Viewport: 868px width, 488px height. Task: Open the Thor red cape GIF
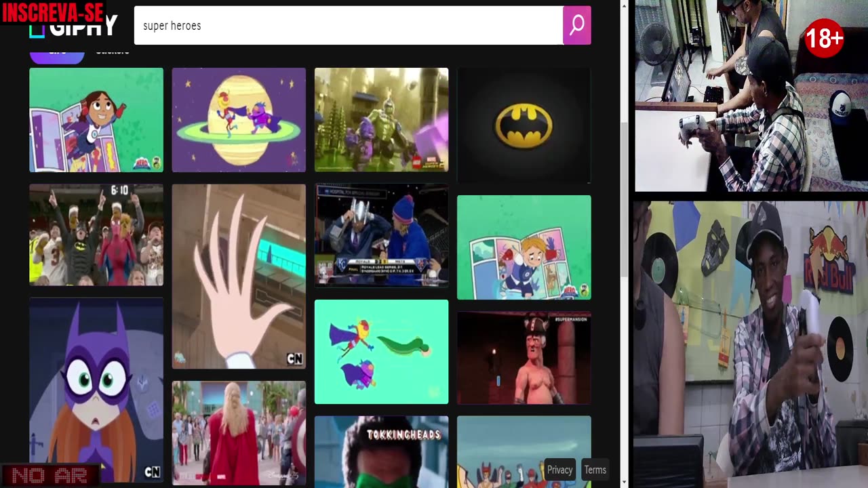point(239,432)
